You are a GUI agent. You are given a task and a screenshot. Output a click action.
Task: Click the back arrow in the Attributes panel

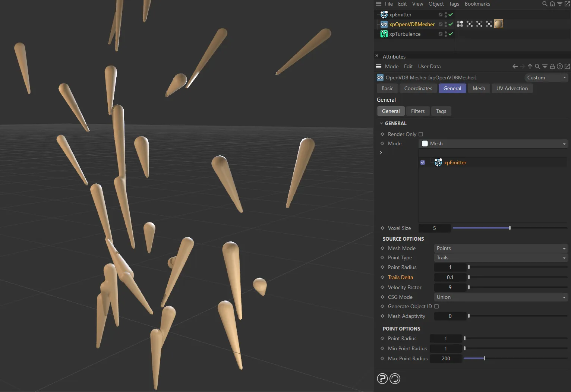[x=515, y=66]
